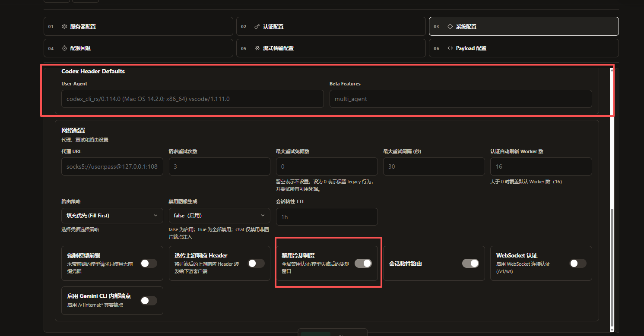
Task: Disable the 会话粘性路由 switch
Action: coord(470,263)
